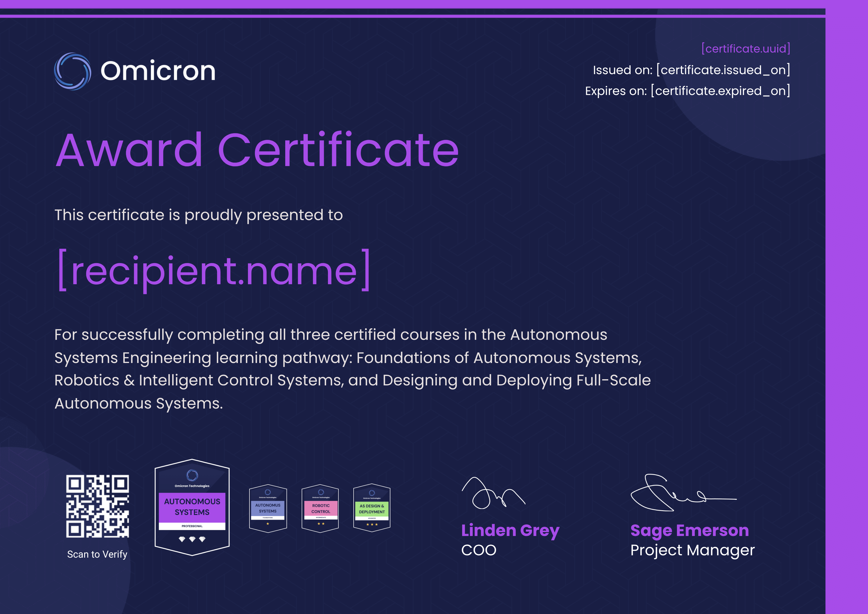The height and width of the screenshot is (614, 868).
Task: Select the large Autonomous Systems Professional badge
Action: (x=192, y=507)
